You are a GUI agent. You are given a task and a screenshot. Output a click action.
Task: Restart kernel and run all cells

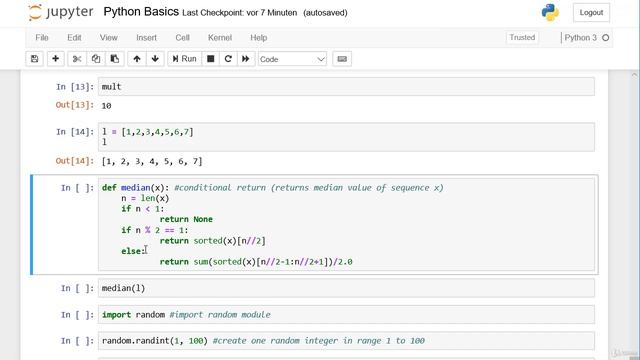(x=246, y=59)
